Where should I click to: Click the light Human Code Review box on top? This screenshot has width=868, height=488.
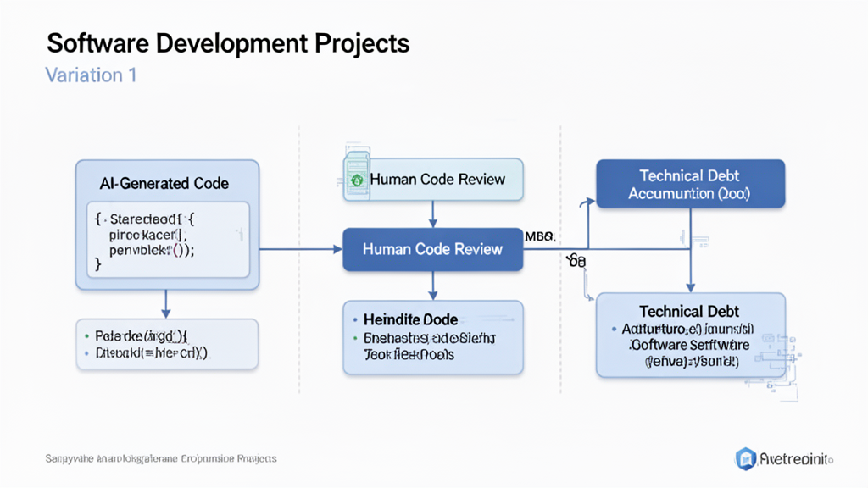(433, 180)
